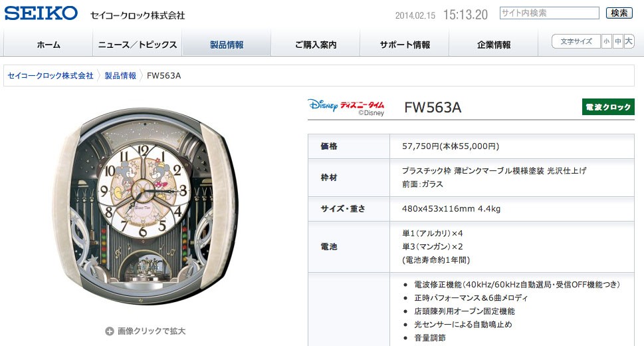Click the 文字サイズ label button
This screenshot has height=346, width=644.
click(576, 41)
